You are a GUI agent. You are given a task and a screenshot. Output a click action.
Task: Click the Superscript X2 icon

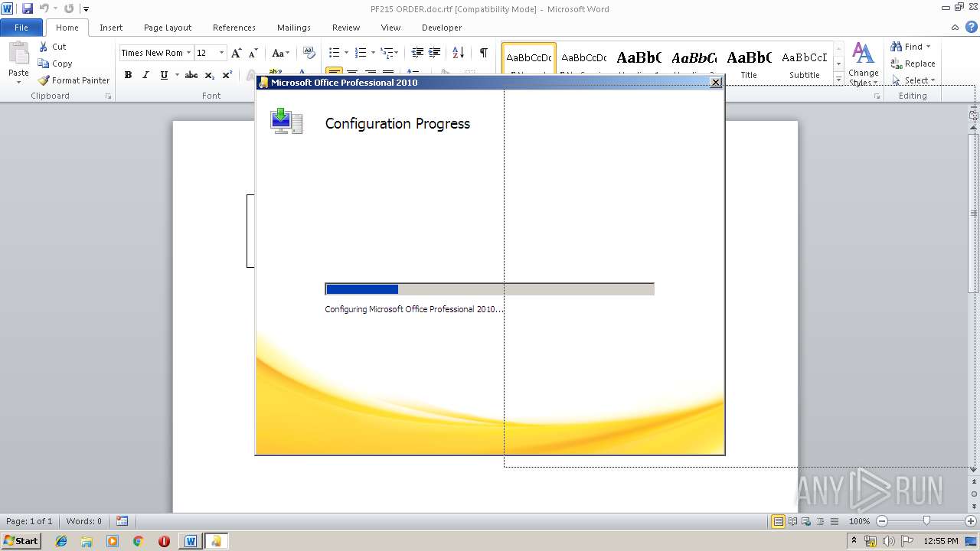227,75
